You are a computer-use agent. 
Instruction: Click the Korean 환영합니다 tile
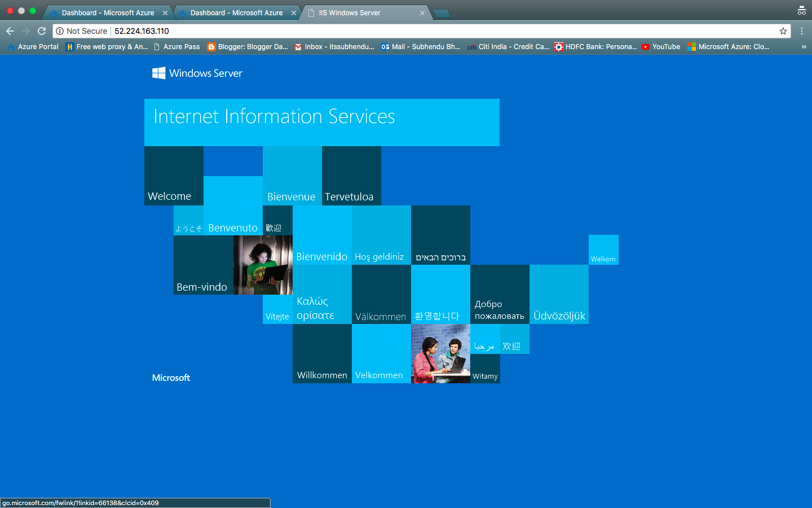[x=440, y=295]
